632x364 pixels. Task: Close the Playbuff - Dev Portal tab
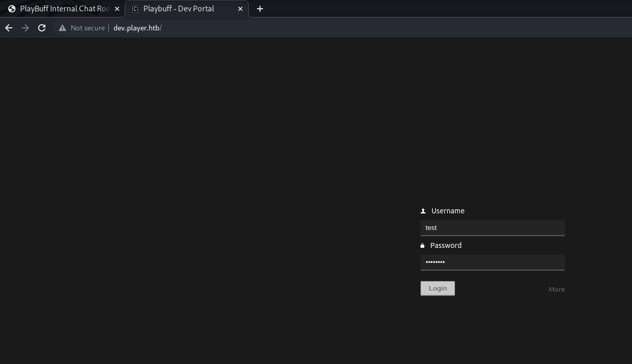240,9
